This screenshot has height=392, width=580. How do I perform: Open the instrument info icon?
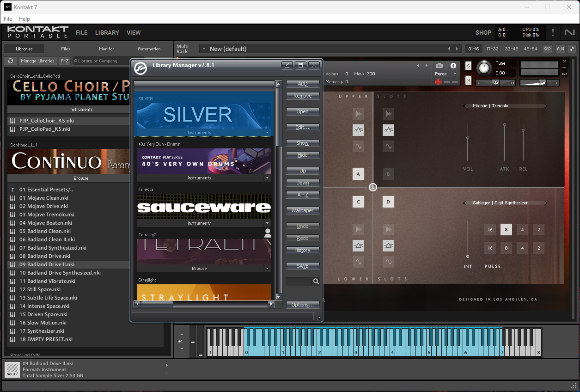[x=453, y=66]
